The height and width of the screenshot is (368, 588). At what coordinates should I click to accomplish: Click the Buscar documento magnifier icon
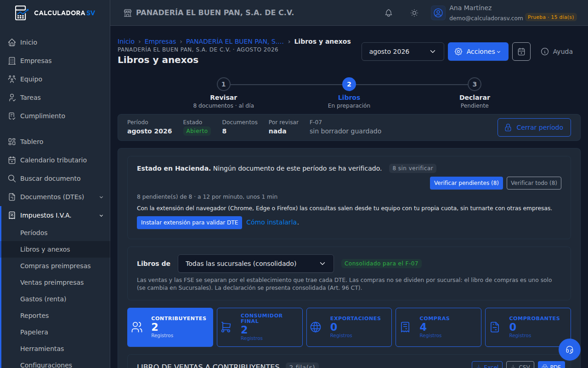(12, 178)
